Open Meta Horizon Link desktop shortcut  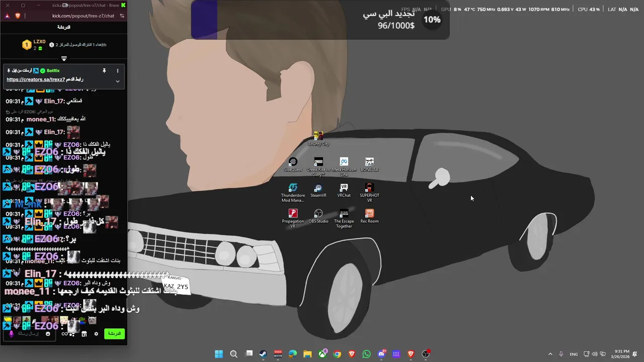point(344,167)
